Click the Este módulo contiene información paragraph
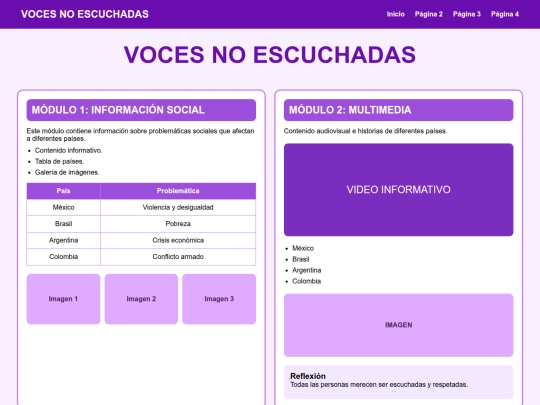 [x=141, y=135]
